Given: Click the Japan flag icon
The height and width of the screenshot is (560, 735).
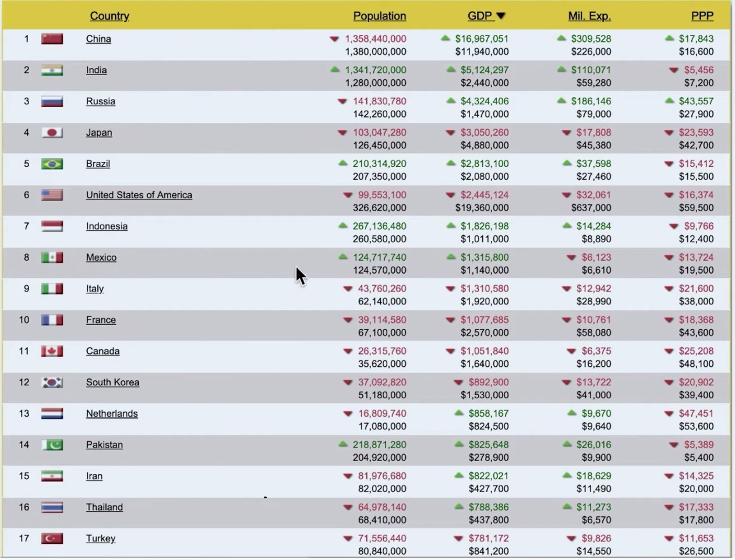Looking at the screenshot, I should point(52,133).
